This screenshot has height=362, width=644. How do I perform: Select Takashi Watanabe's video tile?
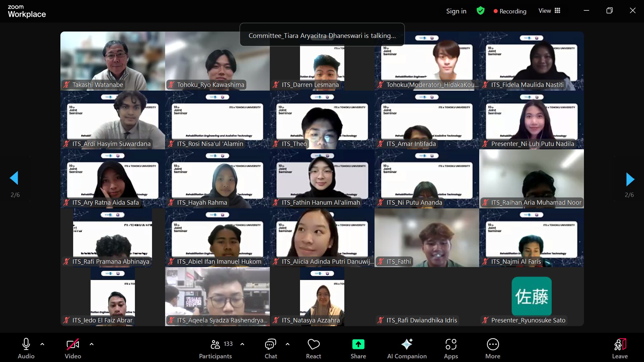tap(113, 60)
